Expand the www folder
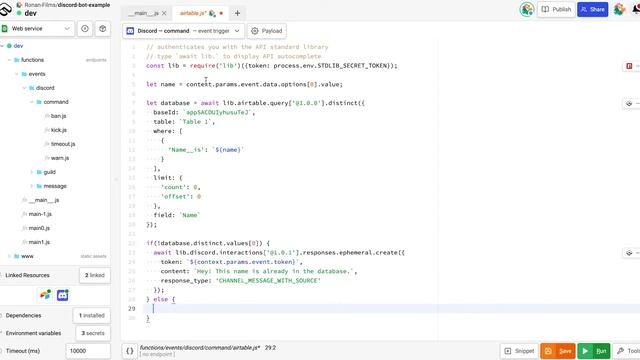This screenshot has width=640, height=360. pos(9,256)
